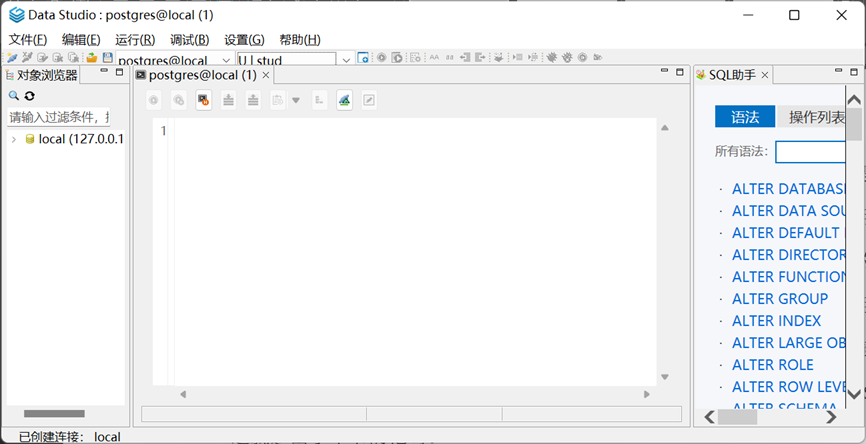
Task: Open the ALTER ROW LEVEL syntax link
Action: [x=789, y=387]
